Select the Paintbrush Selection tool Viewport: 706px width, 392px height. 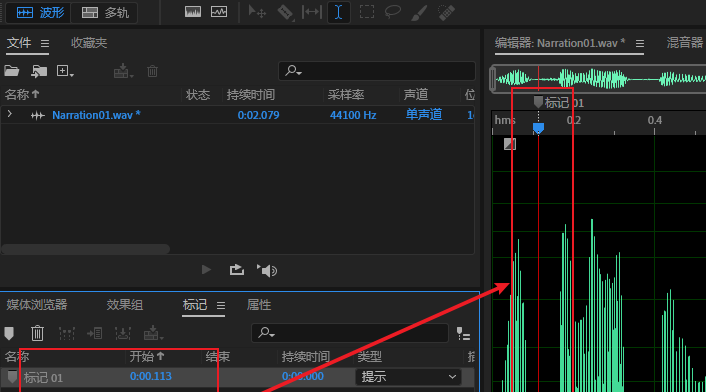coord(419,12)
